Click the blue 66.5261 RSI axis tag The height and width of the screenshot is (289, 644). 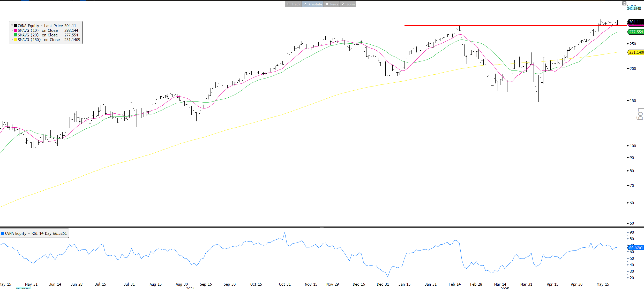636,247
